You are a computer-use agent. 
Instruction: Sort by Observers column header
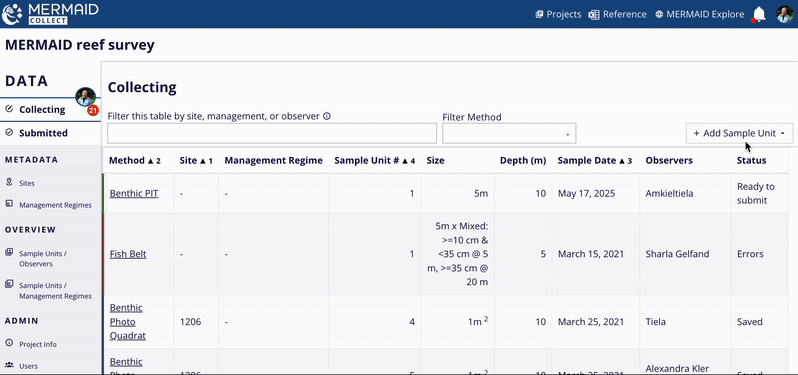(x=669, y=160)
